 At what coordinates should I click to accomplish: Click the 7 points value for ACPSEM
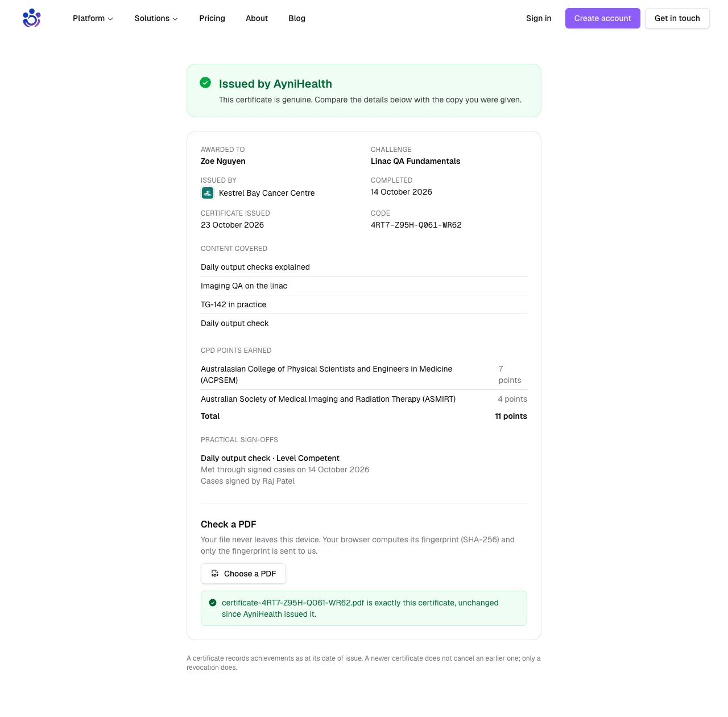click(x=510, y=374)
